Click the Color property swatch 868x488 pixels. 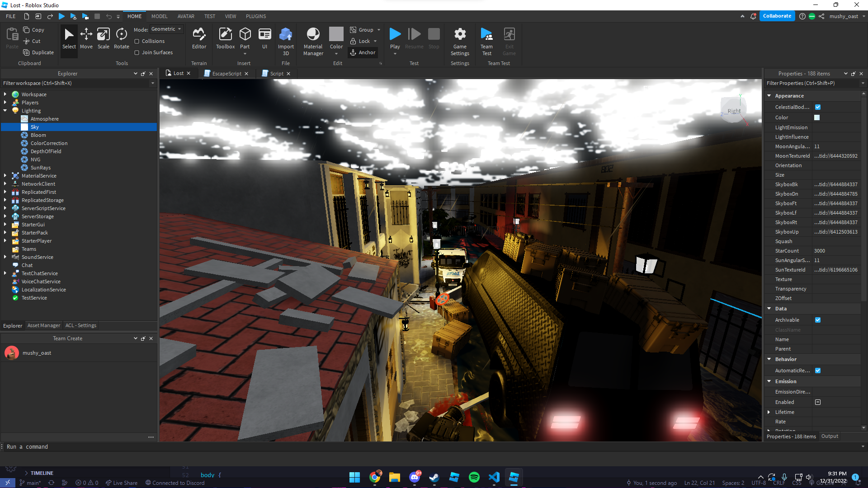(817, 117)
